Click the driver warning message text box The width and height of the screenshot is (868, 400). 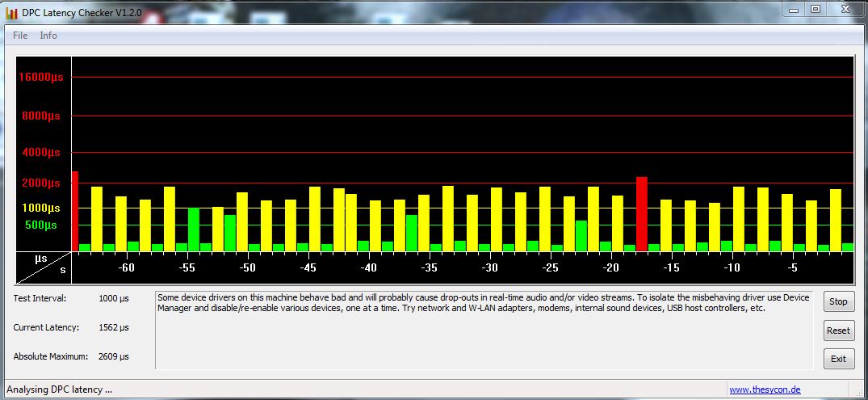tap(484, 331)
